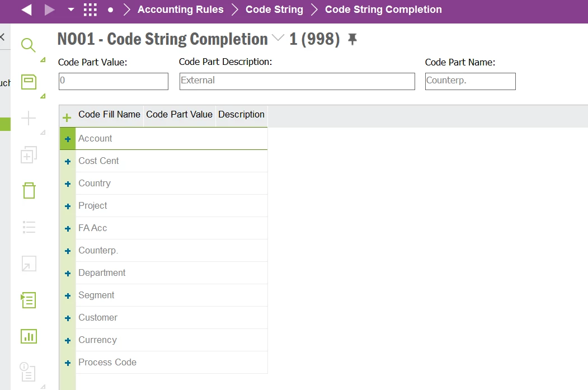Viewport: 588px width, 390px height.
Task: Click the Code Part Description input field
Action: click(297, 81)
